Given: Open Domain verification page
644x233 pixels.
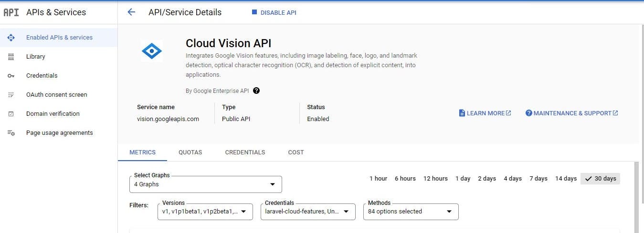Looking at the screenshot, I should coord(53,114).
